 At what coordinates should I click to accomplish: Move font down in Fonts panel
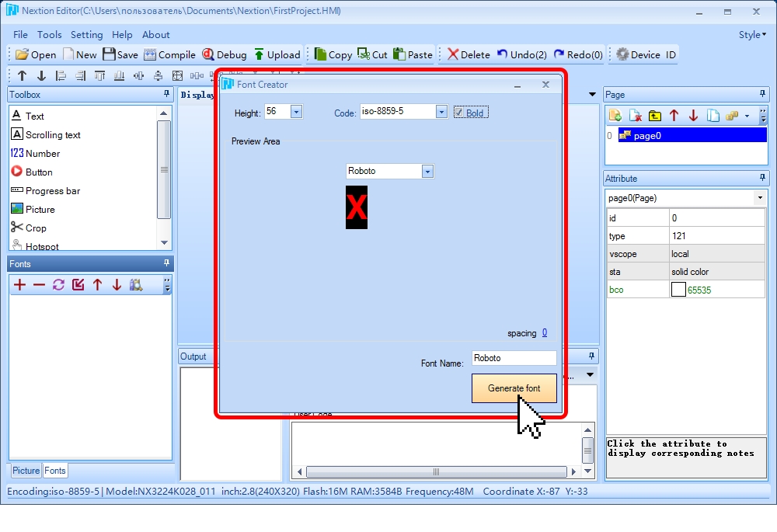pyautogui.click(x=117, y=285)
